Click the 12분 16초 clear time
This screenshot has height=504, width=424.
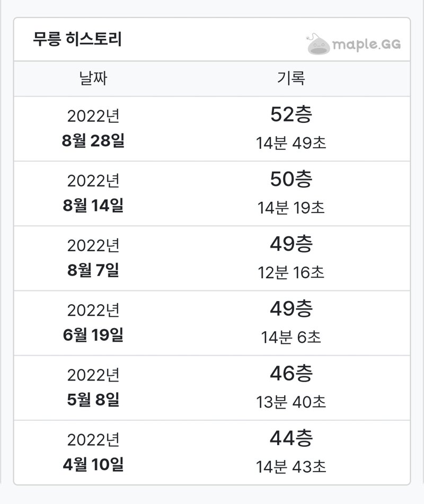[x=291, y=272]
